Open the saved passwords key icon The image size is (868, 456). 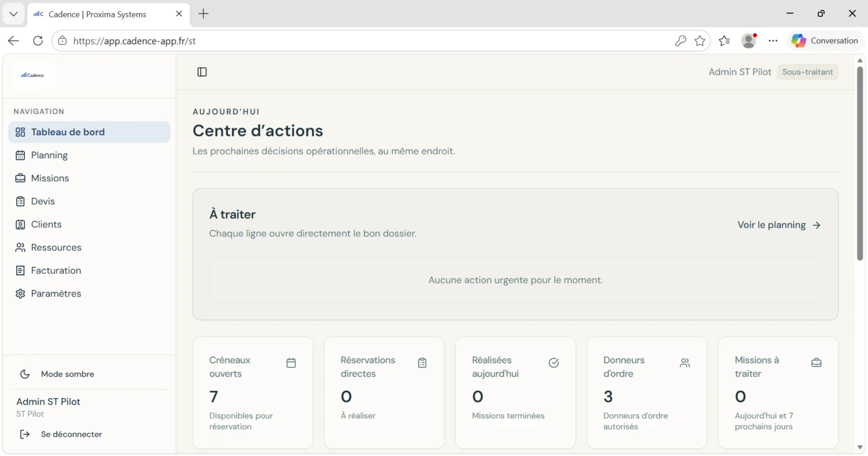pyautogui.click(x=680, y=41)
